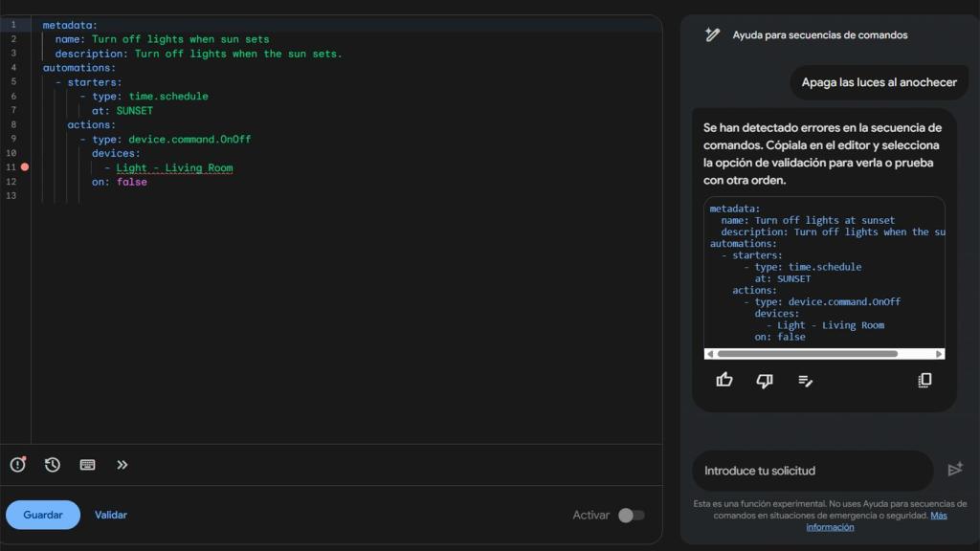Screen dimensions: 980x551
Task: Click the 'Introduce tu solicitud' input field
Action: (x=813, y=470)
